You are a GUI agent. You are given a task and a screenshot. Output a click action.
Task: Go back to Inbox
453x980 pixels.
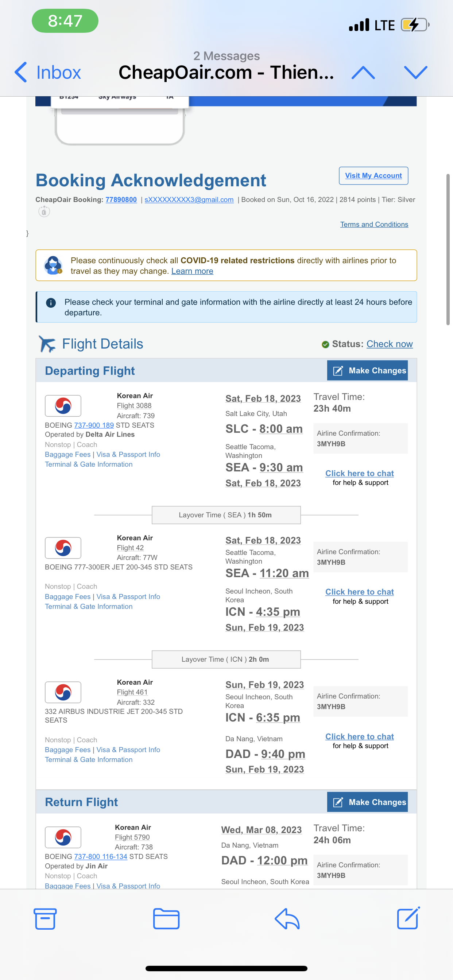[x=48, y=72]
